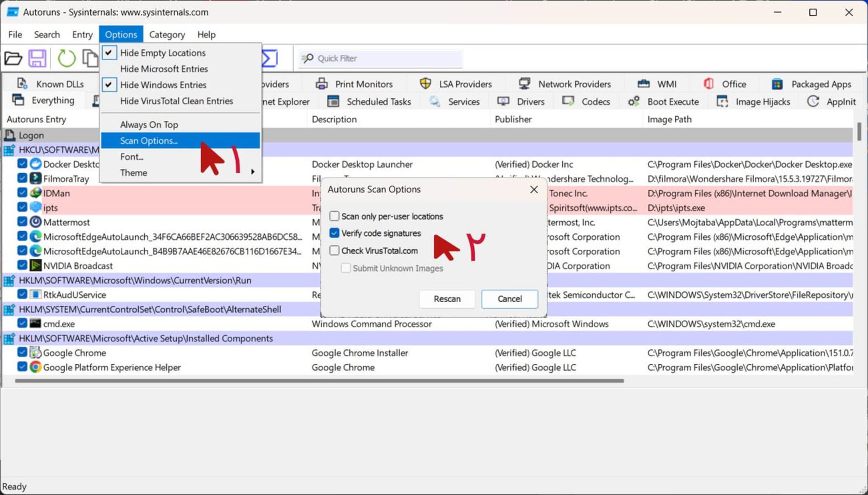Click the Docker Desktop entry icon

pyautogui.click(x=36, y=164)
